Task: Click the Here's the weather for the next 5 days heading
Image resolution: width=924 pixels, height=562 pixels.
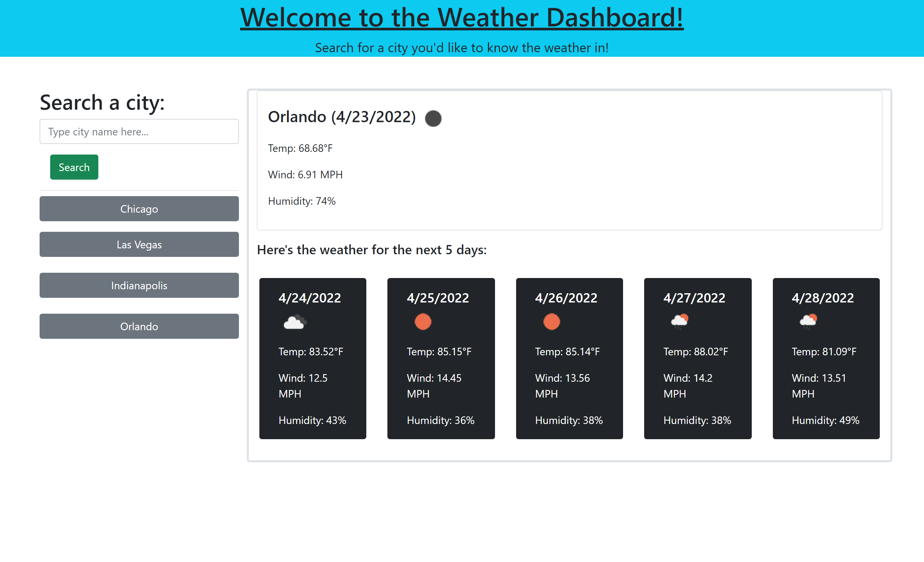Action: click(x=371, y=250)
